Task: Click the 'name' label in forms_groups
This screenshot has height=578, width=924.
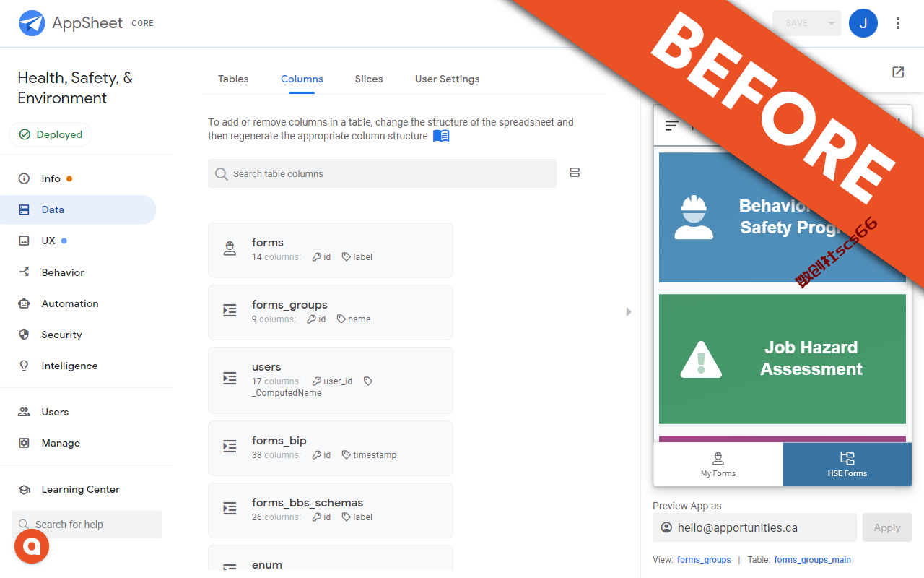Action: coord(359,319)
